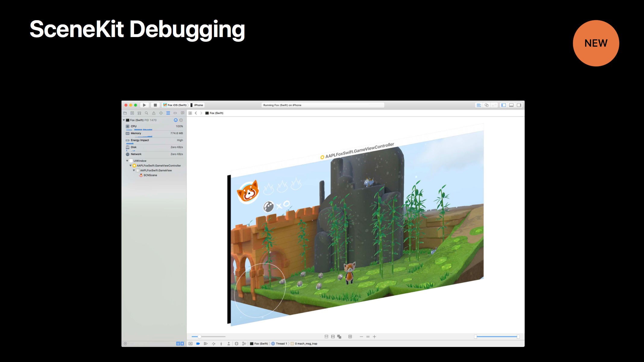This screenshot has width=644, height=362.
Task: Click the Stop button in Xcode toolbar
Action: [x=155, y=105]
